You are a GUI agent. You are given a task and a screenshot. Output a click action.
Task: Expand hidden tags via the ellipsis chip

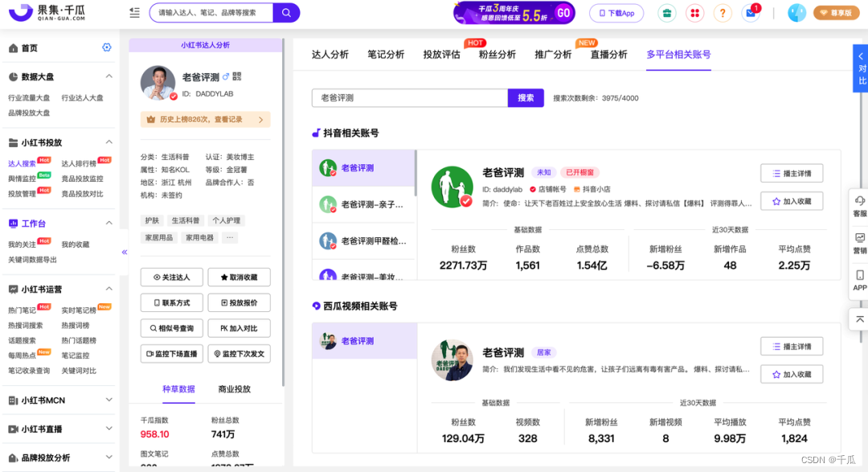[230, 238]
